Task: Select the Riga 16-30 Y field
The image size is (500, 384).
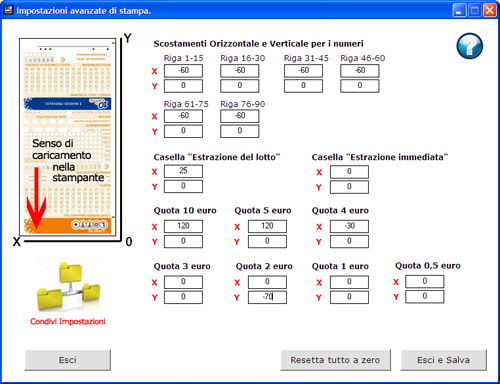Action: (x=240, y=86)
